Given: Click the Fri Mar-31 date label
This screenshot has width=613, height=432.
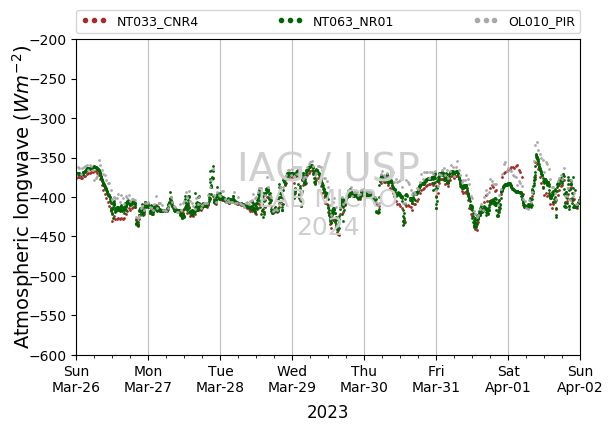Looking at the screenshot, I should [x=436, y=379].
